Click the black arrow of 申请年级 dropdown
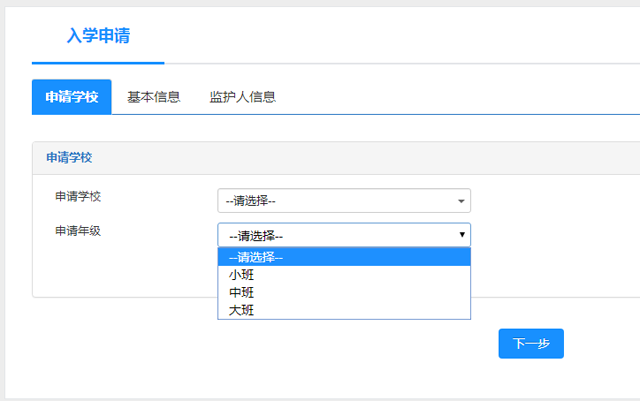 pos(461,235)
